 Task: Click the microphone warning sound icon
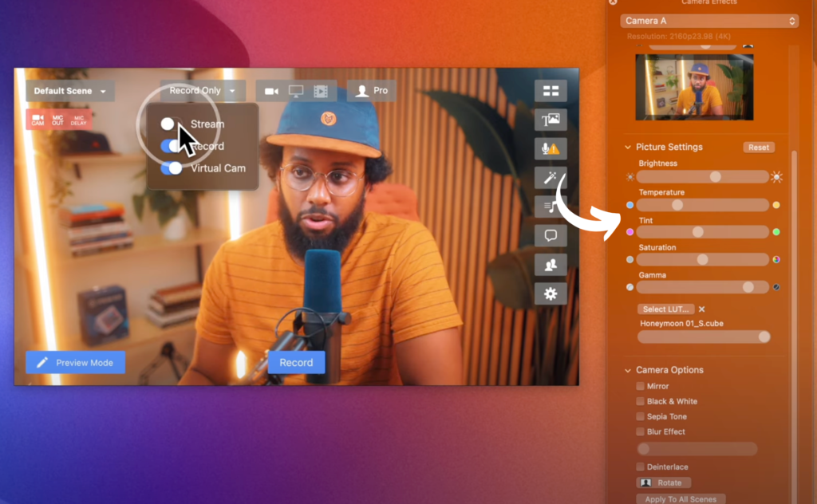click(551, 148)
